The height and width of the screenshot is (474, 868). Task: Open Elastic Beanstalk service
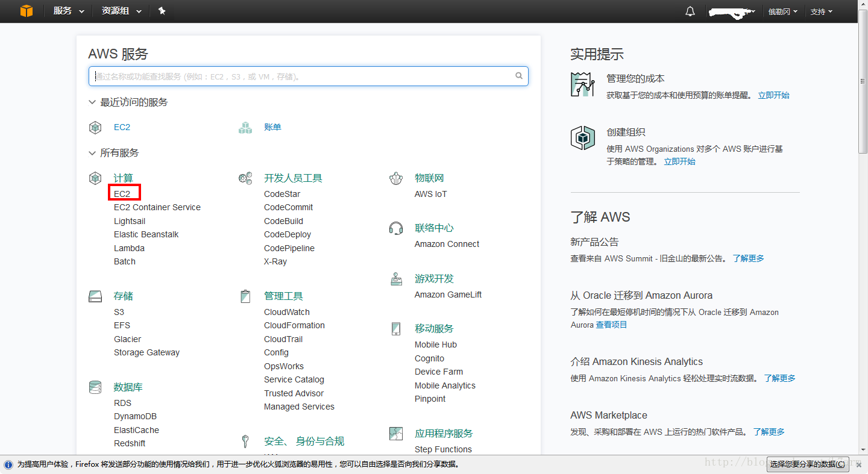146,234
